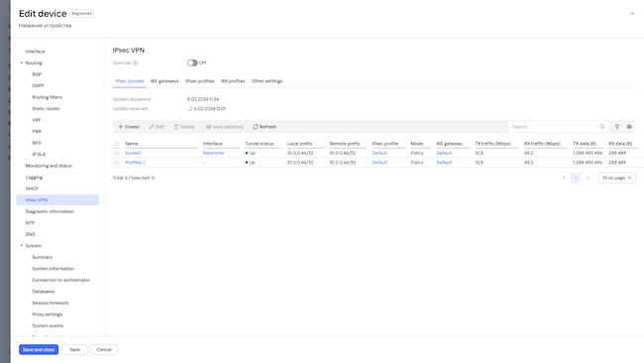
Task: Click the Cancel button
Action: [x=104, y=349]
